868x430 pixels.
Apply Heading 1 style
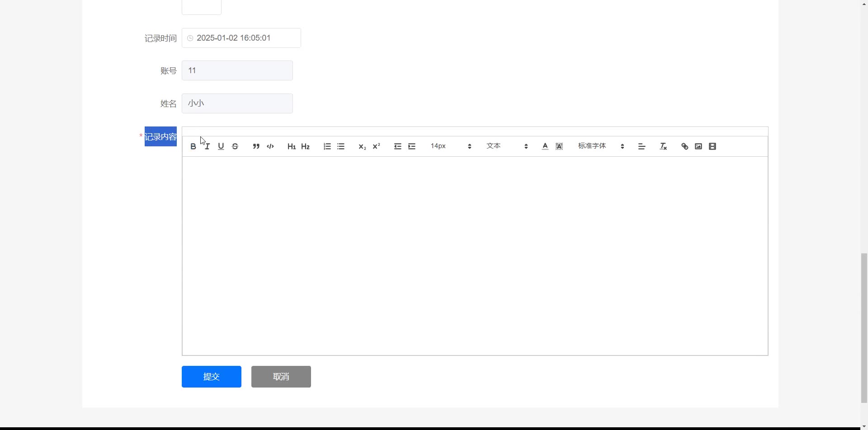point(292,146)
